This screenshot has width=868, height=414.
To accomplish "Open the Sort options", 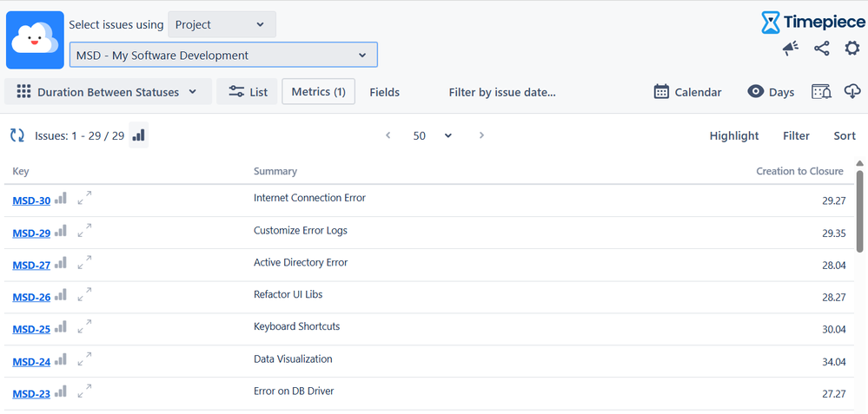I will click(x=845, y=135).
